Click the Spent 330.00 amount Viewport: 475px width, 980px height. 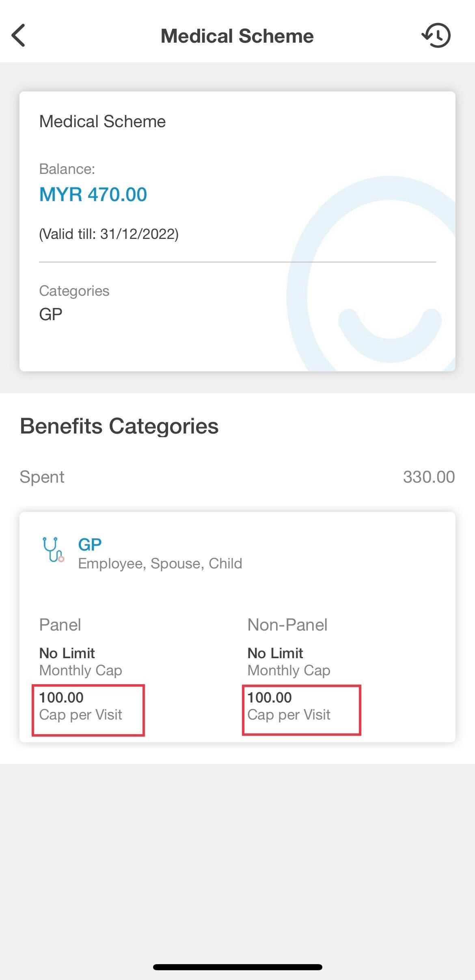[x=430, y=477]
